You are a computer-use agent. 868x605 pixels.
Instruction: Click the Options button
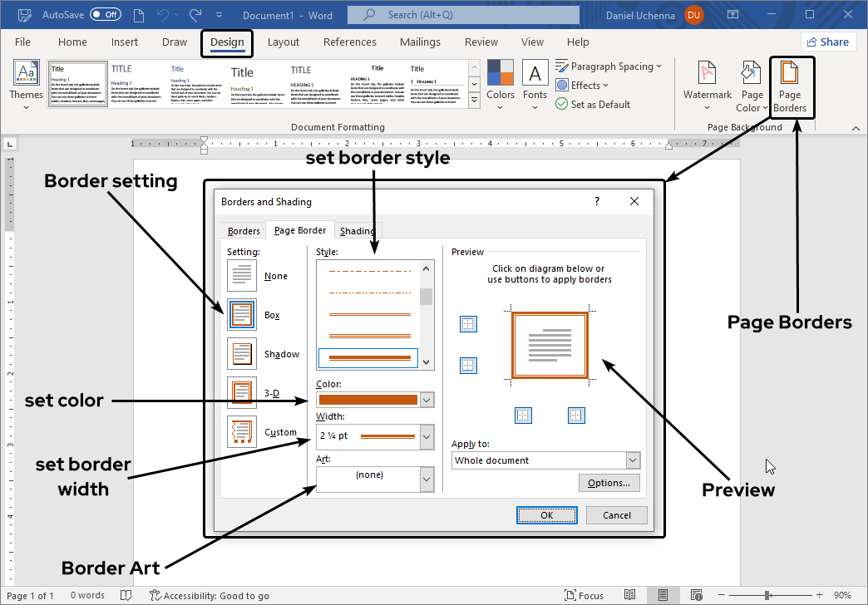pyautogui.click(x=609, y=482)
